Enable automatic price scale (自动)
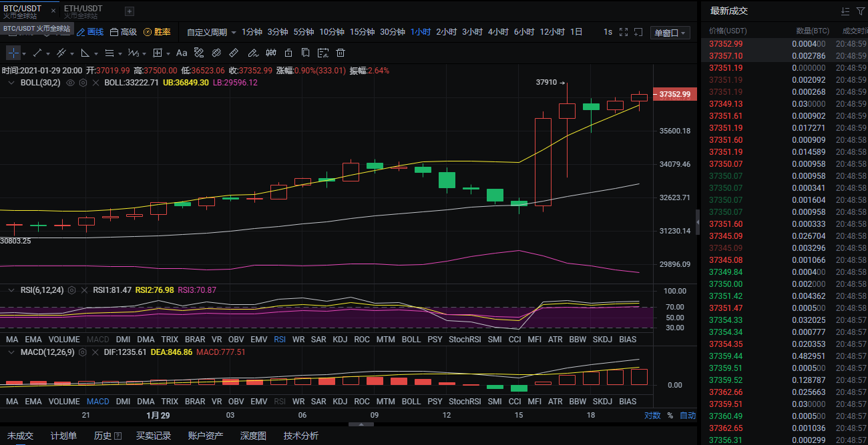Image resolution: width=868 pixels, height=445 pixels. point(688,415)
